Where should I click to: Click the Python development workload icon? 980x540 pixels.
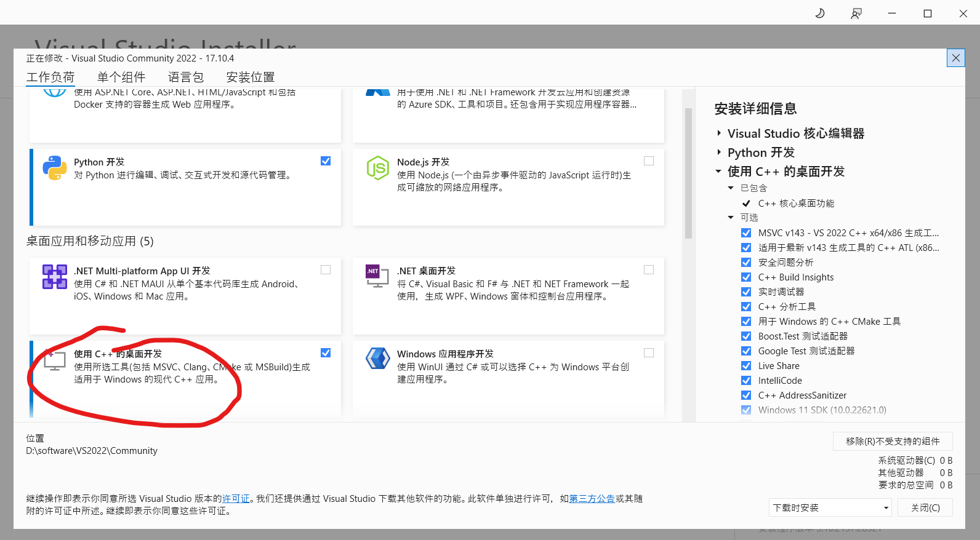click(55, 168)
